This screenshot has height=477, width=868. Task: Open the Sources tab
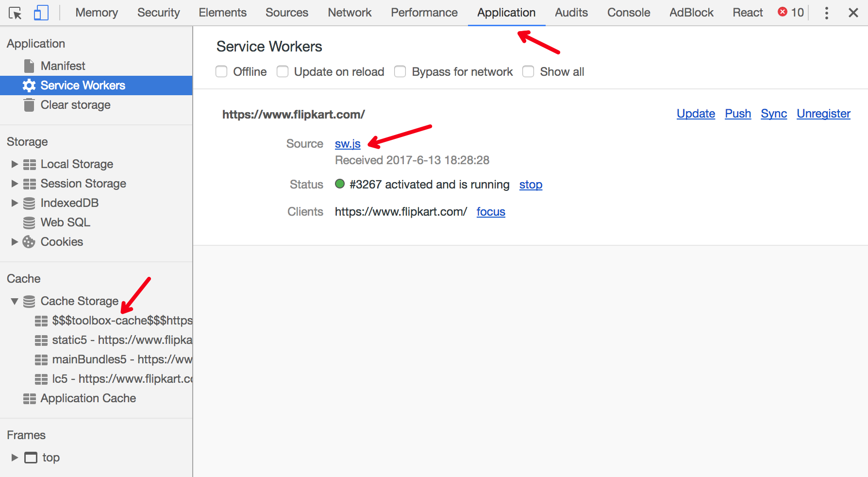click(287, 13)
